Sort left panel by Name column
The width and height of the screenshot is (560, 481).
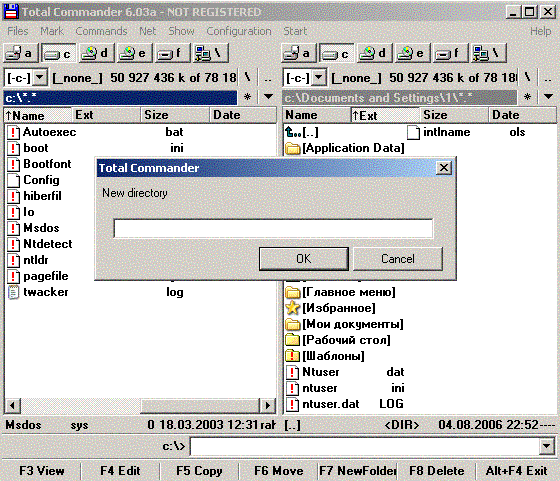(38, 115)
